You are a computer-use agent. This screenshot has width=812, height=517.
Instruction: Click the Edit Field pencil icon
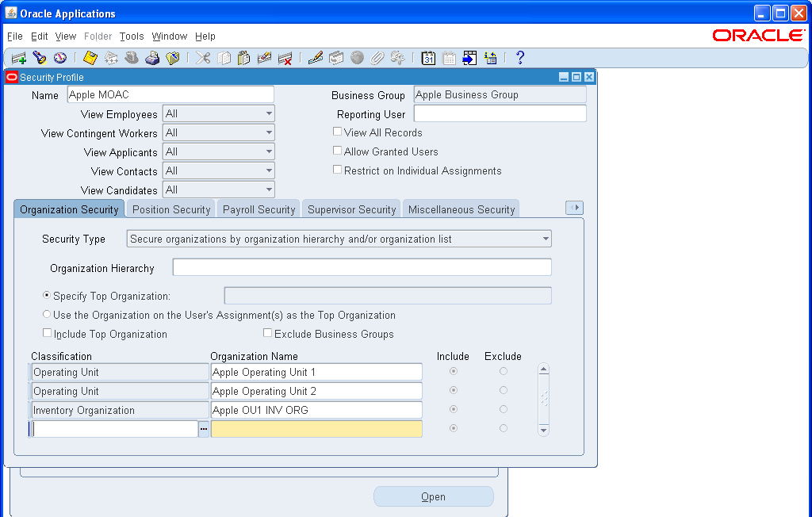316,58
